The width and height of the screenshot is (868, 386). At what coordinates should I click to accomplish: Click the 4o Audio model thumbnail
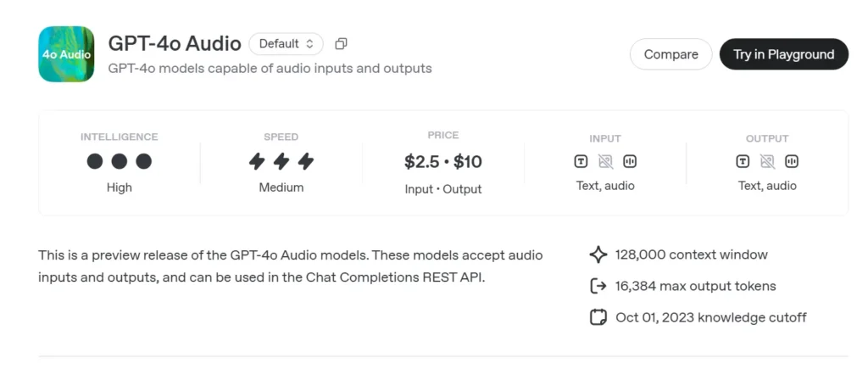(66, 54)
